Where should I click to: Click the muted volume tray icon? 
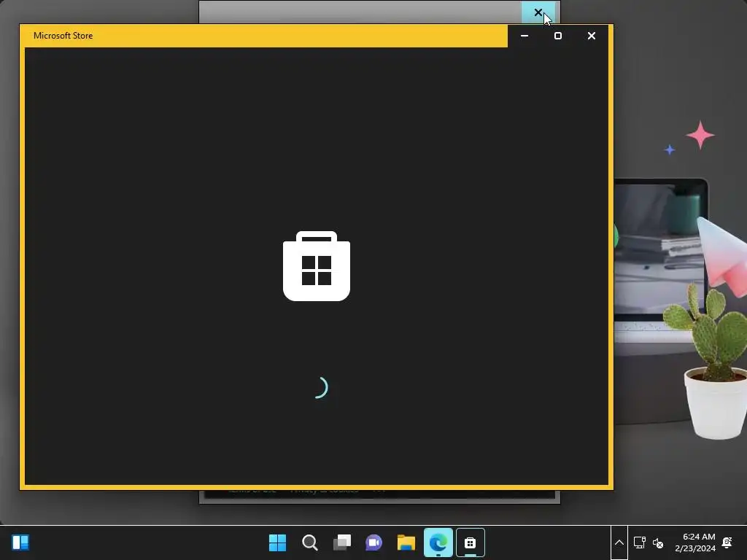[658, 542]
